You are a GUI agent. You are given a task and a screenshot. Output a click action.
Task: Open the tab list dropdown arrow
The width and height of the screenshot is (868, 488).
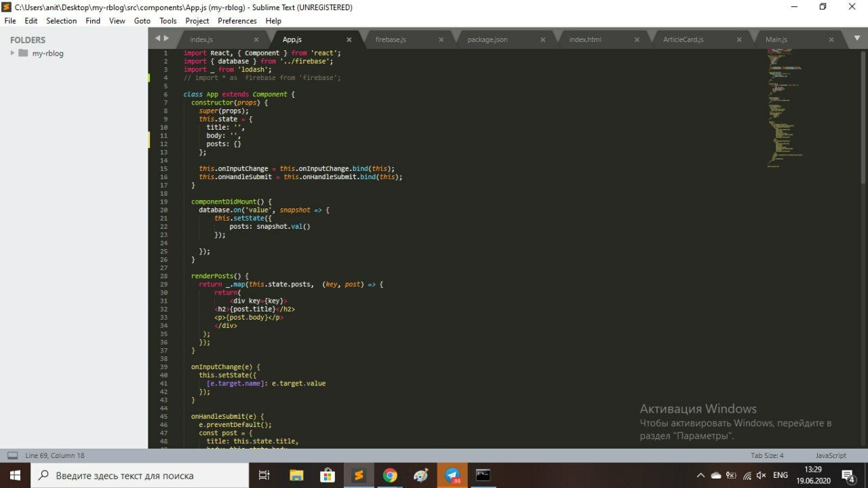pos(857,39)
